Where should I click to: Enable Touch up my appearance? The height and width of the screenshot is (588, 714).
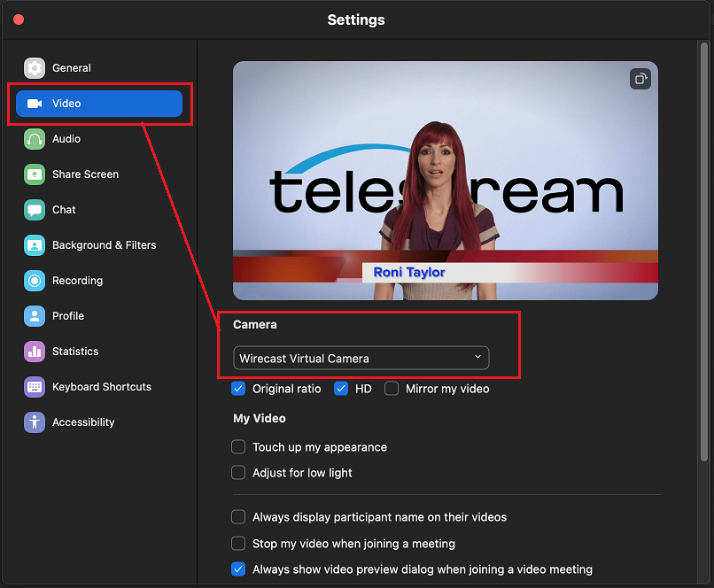238,447
